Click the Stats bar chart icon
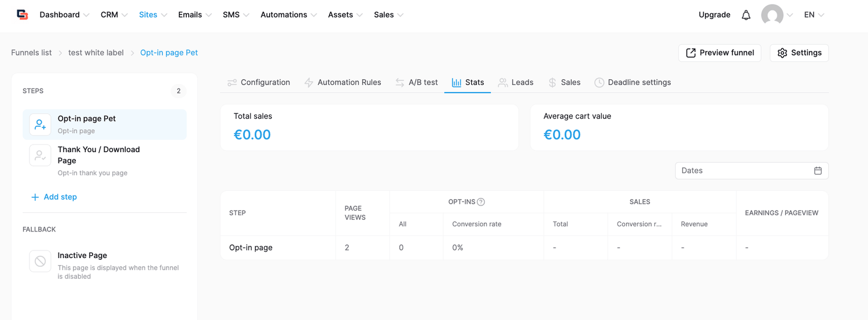Screen dimensions: 868x320 click(x=457, y=83)
